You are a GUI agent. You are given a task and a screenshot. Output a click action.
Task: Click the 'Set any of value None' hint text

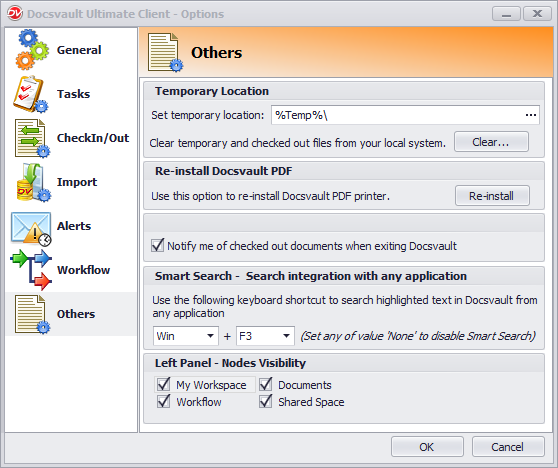pyautogui.click(x=418, y=336)
